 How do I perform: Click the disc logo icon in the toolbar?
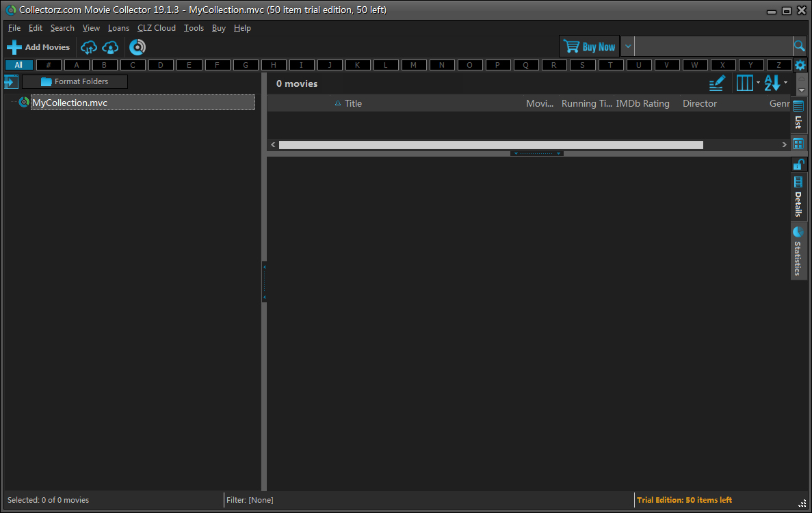point(137,47)
